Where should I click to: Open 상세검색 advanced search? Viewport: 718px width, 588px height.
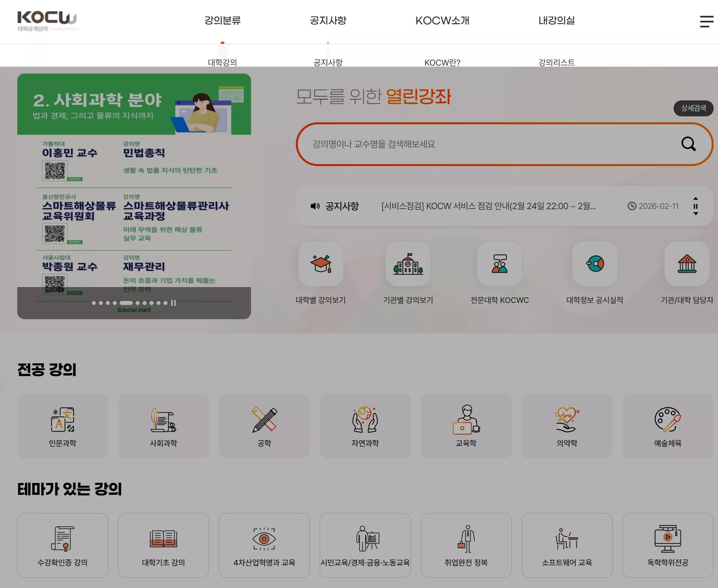click(x=693, y=108)
